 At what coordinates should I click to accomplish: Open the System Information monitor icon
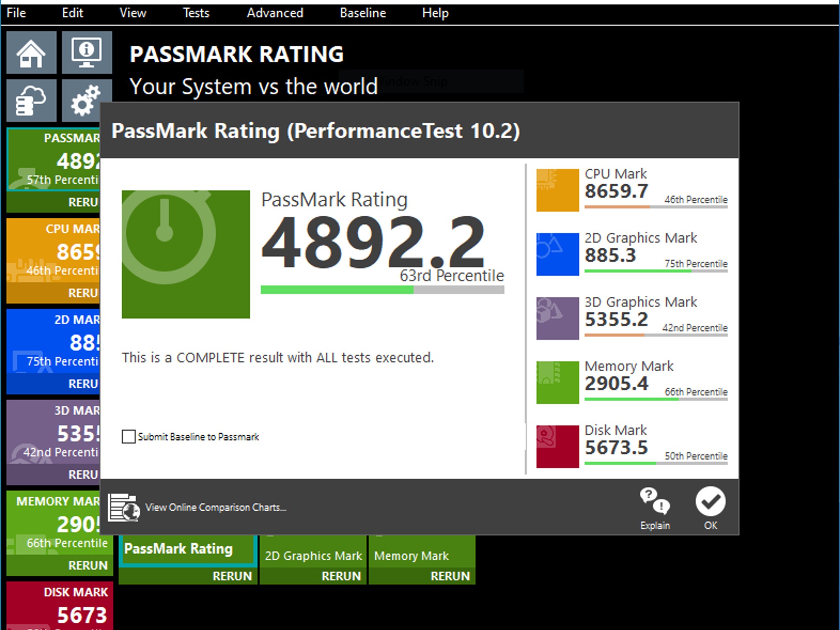pos(87,52)
